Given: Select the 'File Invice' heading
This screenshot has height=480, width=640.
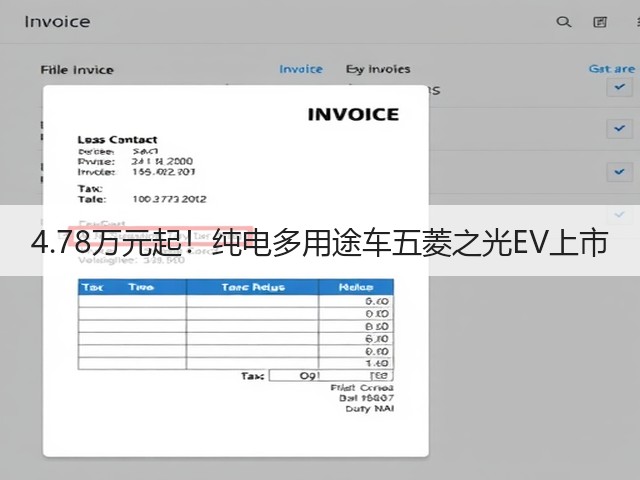Looking at the screenshot, I should (77, 70).
